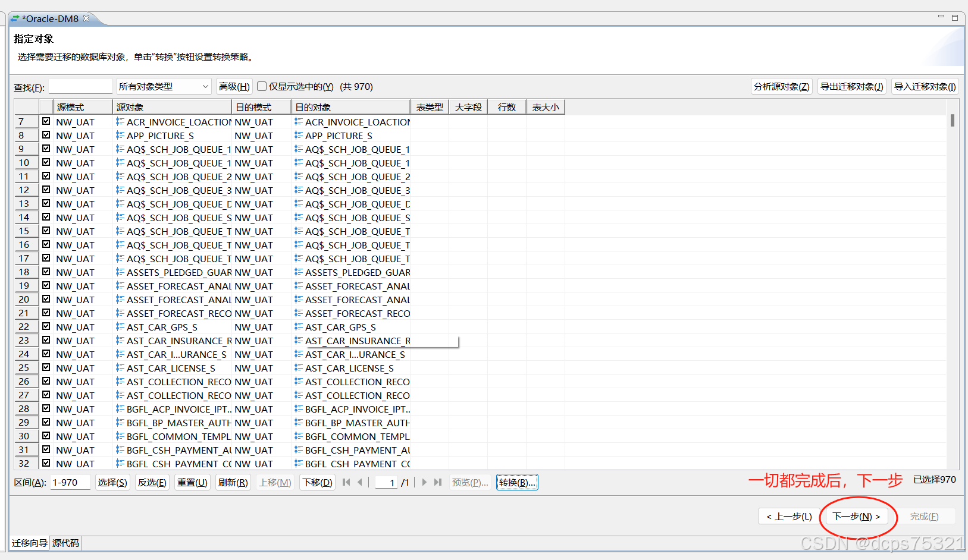
Task: Uncheck the checkbox on row 23
Action: click(46, 341)
